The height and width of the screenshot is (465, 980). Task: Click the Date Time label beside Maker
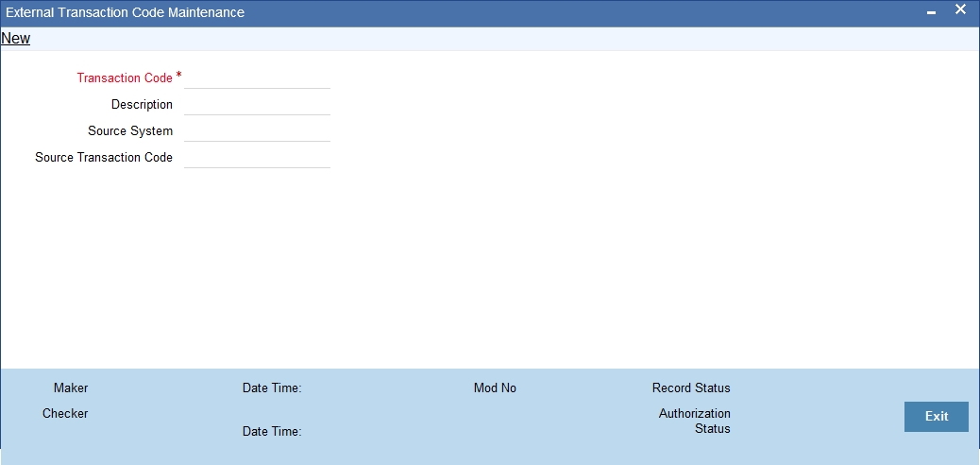pyautogui.click(x=272, y=388)
